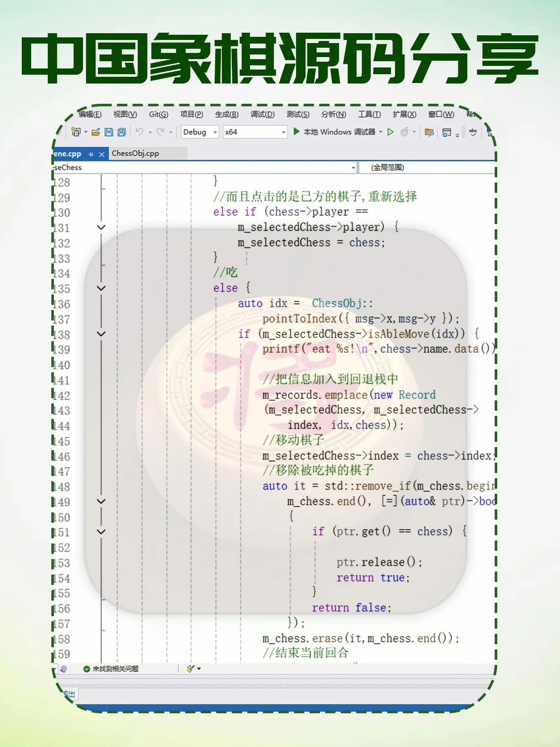560x747 pixels.
Task: Click the '//移动棋子' comment line
Action: pyautogui.click(x=293, y=440)
